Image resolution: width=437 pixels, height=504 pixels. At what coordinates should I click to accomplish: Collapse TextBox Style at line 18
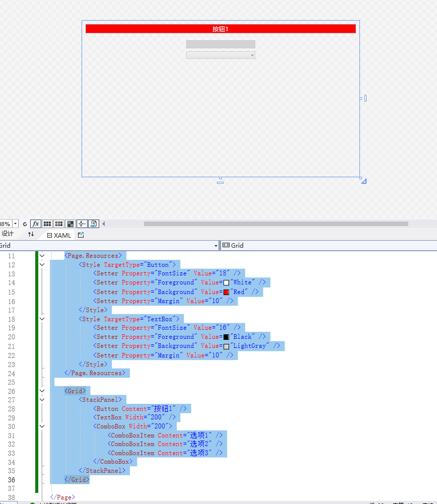42,319
